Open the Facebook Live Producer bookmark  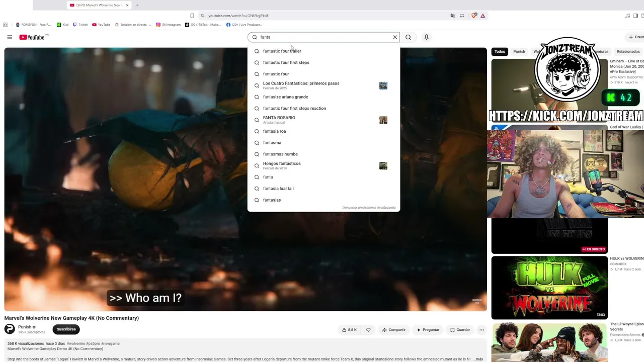(245, 25)
